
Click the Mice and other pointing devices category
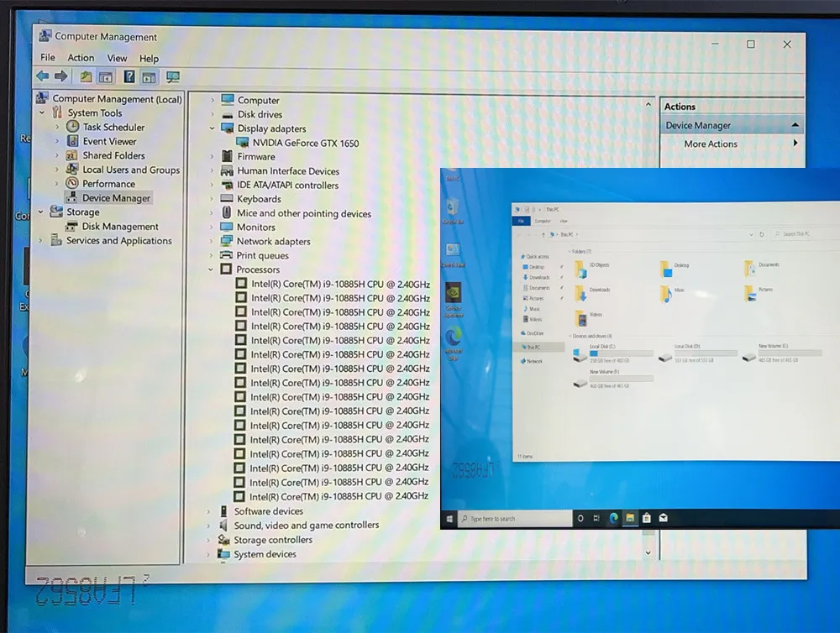click(304, 213)
